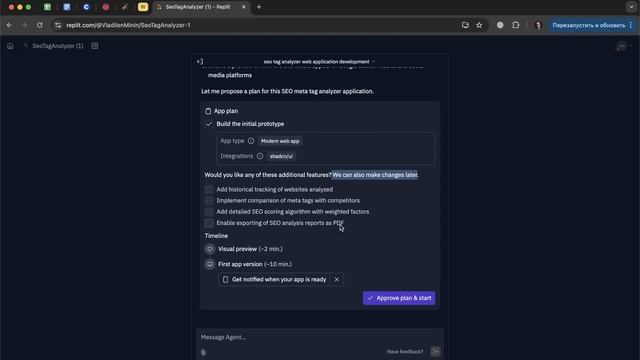Open the Chrome profile avatar
The width and height of the screenshot is (640, 360).
tap(538, 25)
